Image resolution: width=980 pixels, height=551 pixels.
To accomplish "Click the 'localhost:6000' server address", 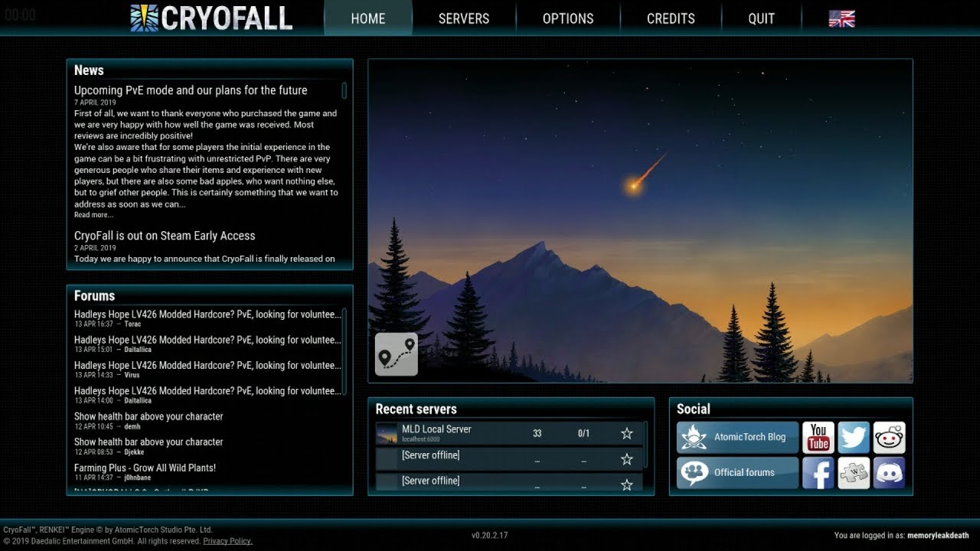I will [x=421, y=440].
